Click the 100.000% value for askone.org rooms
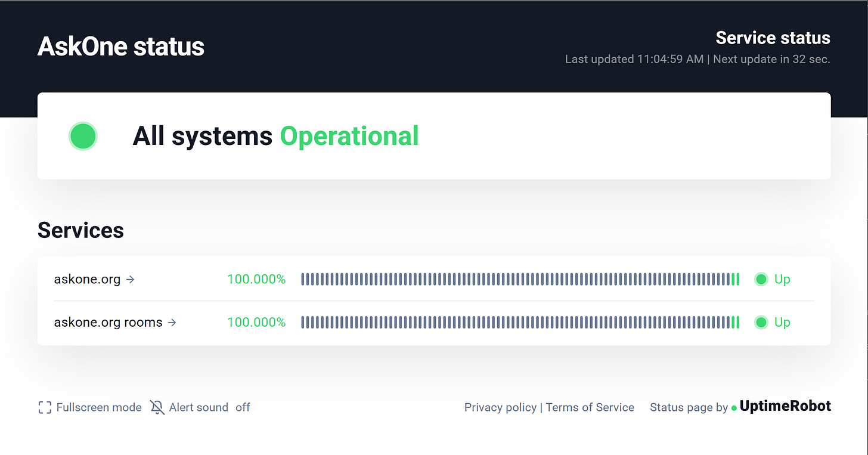Viewport: 868px width, 455px height. [256, 323]
